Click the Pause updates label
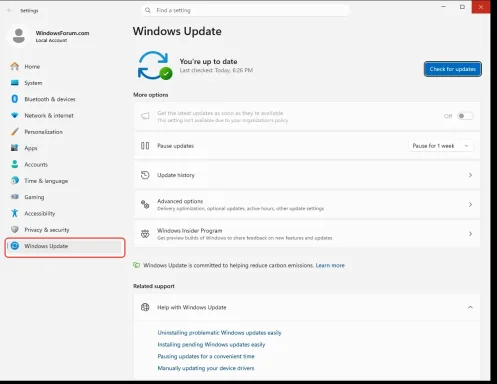Viewport: 497px width, 384px height. (x=175, y=146)
